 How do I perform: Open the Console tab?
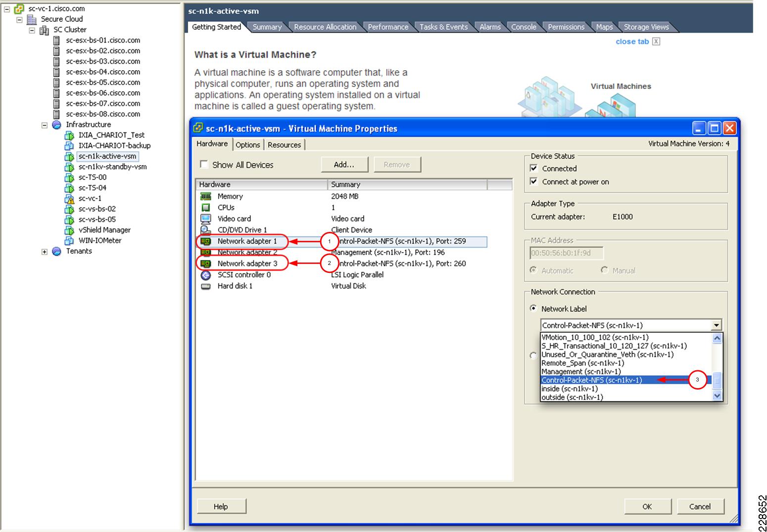coord(524,27)
